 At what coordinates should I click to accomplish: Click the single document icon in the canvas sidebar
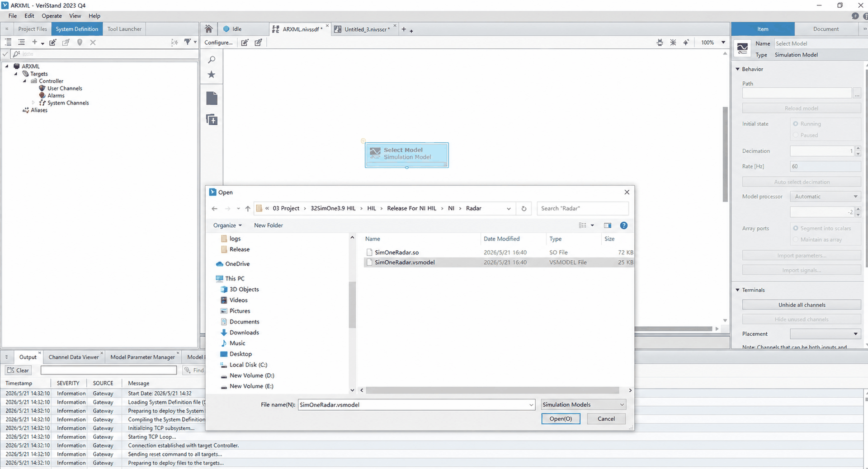tap(212, 98)
